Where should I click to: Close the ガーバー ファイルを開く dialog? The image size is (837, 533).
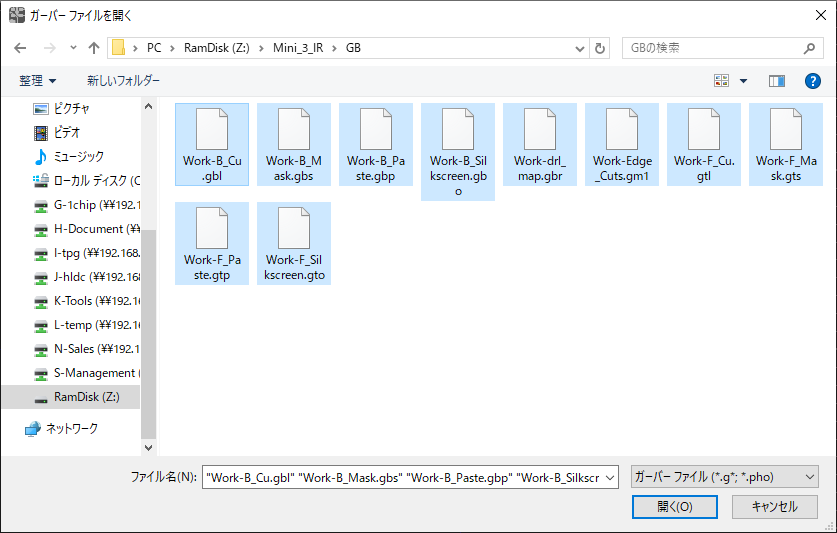point(820,15)
